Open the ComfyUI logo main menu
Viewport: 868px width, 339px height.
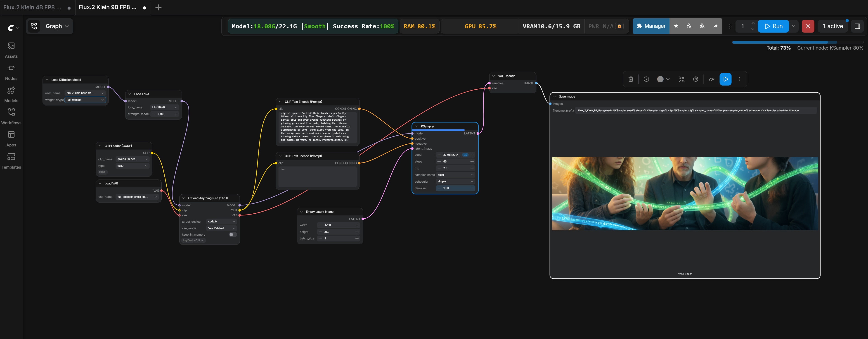(x=13, y=28)
